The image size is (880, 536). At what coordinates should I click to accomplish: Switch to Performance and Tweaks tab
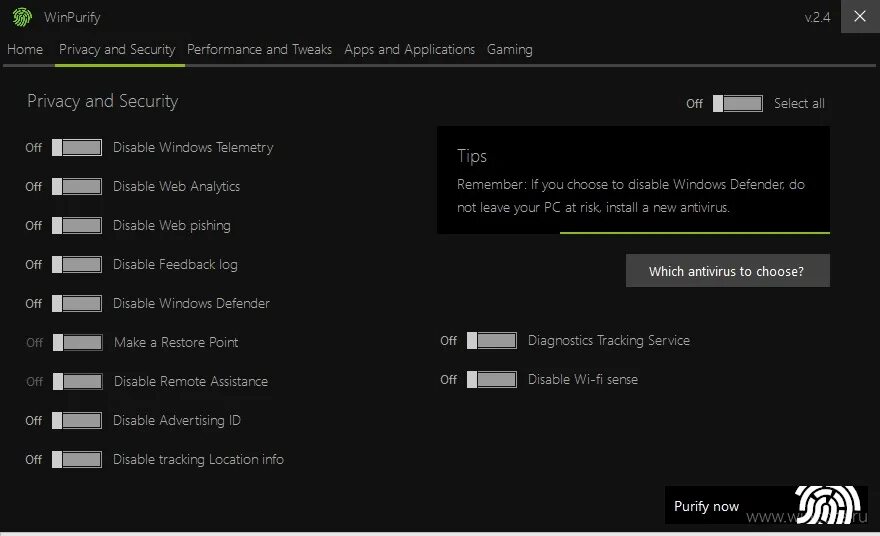[x=259, y=49]
